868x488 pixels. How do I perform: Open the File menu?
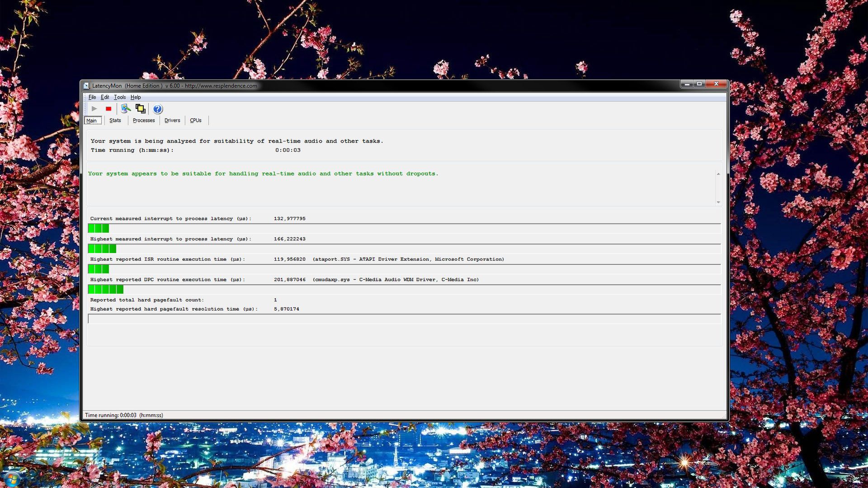(92, 97)
